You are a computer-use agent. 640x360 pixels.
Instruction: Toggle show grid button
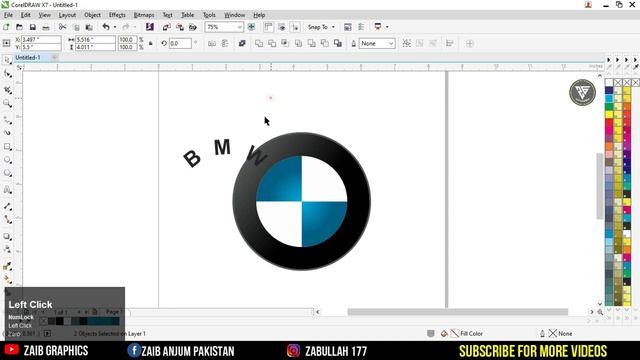point(282,27)
